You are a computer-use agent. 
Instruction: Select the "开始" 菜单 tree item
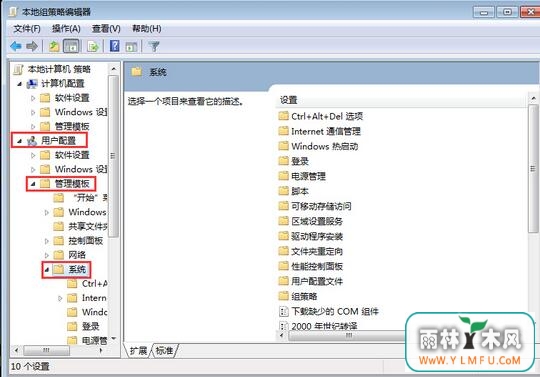point(90,198)
